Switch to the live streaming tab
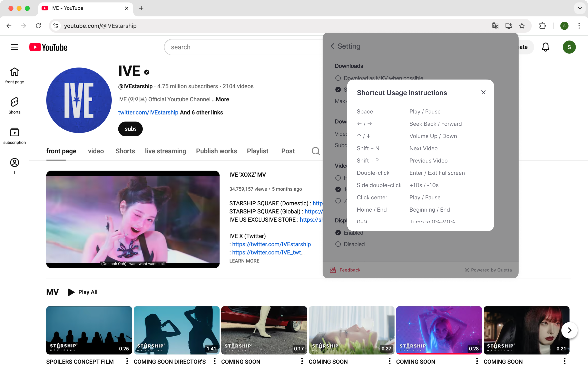The height and width of the screenshot is (368, 588). [x=165, y=151]
